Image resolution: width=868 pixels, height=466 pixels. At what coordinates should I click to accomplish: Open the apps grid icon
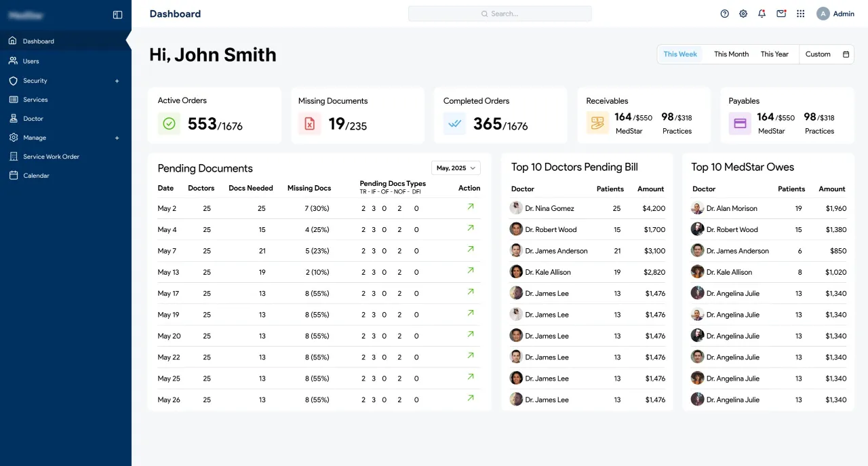click(x=800, y=14)
